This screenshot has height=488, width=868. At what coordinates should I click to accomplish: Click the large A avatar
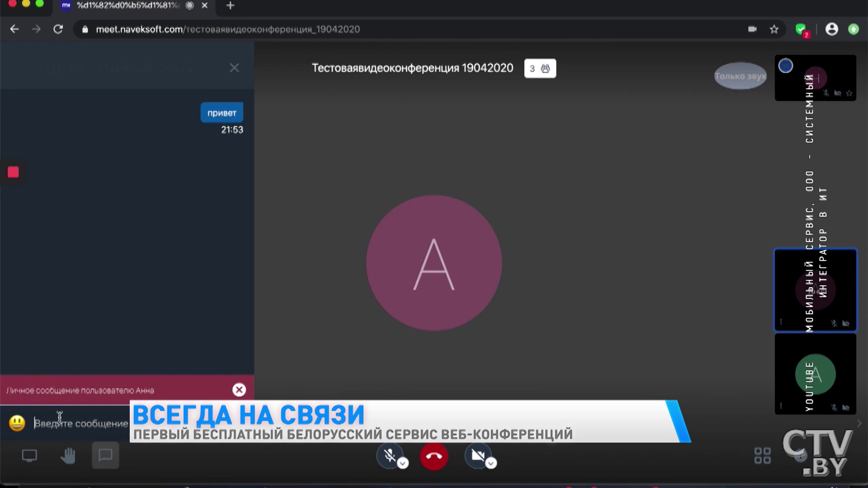[x=434, y=263]
